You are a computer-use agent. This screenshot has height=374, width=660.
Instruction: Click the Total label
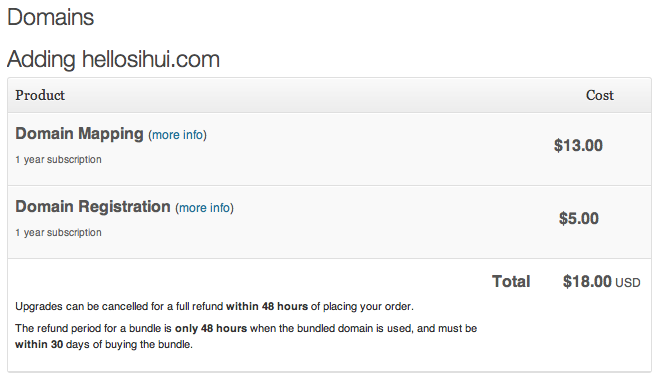click(x=511, y=281)
